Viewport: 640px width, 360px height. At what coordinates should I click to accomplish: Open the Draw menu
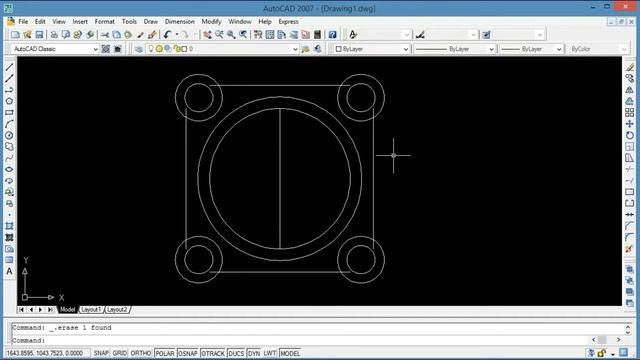(x=151, y=22)
